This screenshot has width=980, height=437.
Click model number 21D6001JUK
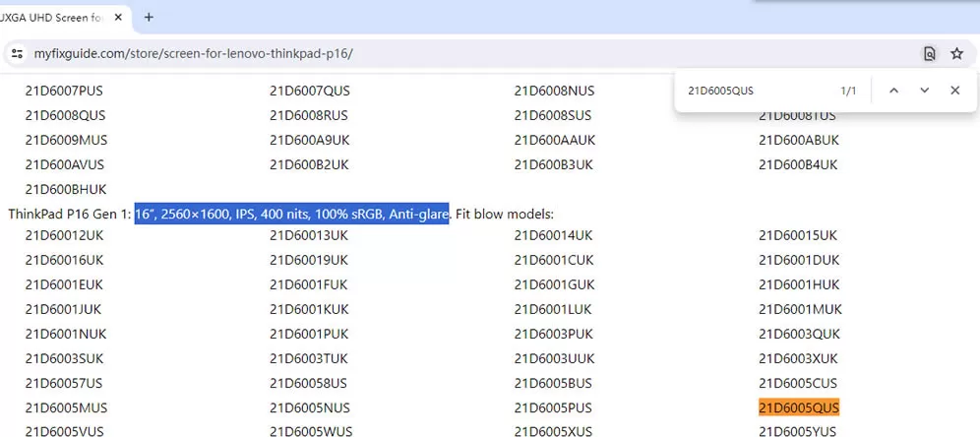click(63, 309)
